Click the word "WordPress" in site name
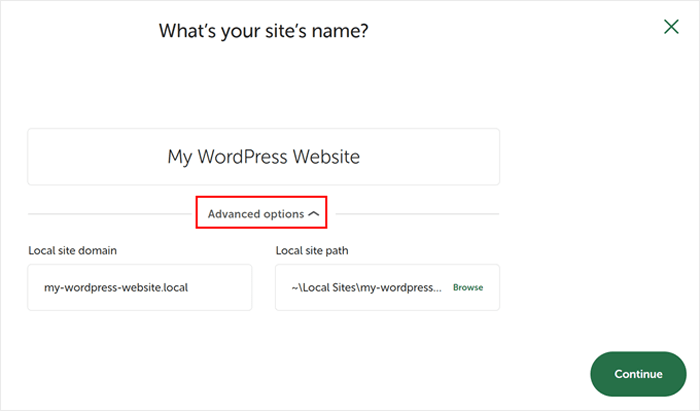 [249, 157]
